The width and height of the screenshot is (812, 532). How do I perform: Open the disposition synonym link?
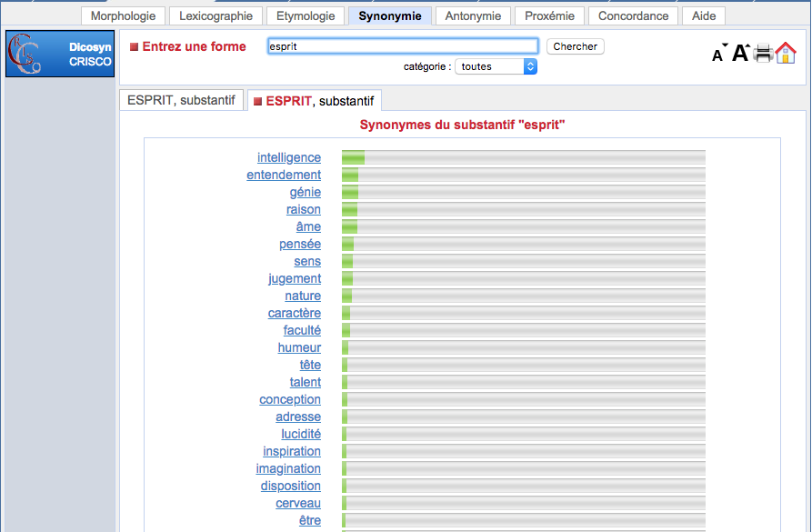(x=291, y=486)
